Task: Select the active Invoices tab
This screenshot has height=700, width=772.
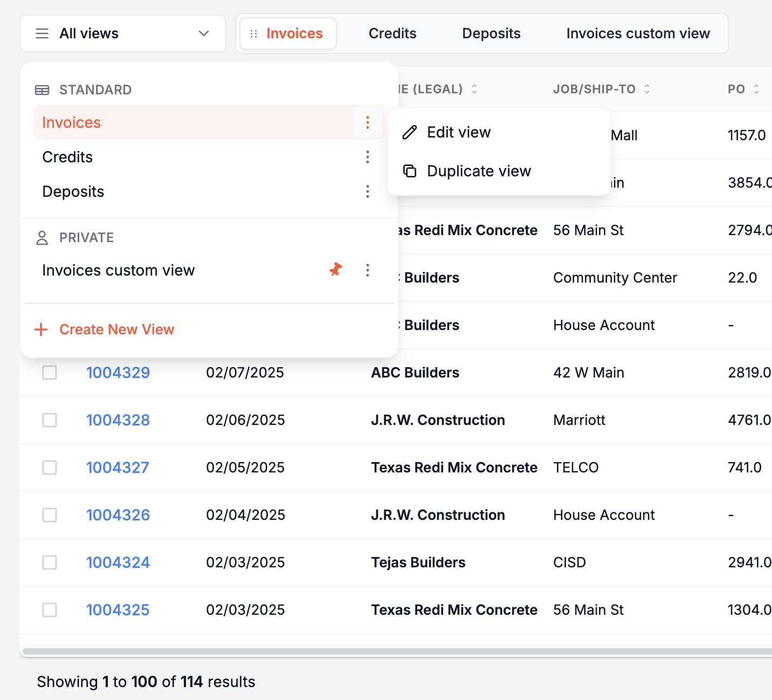Action: coord(288,33)
